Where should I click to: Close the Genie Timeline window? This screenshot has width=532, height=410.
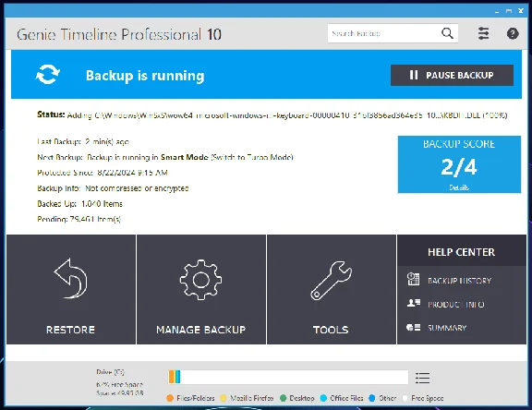tap(521, 11)
